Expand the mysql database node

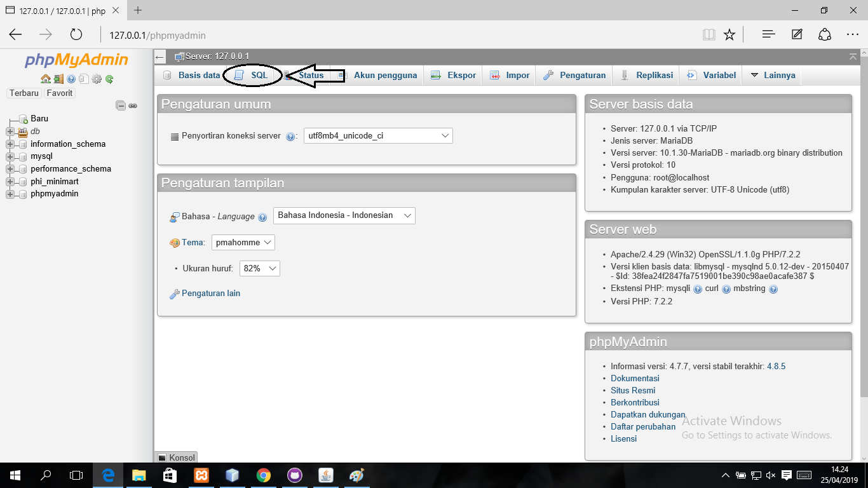(x=10, y=156)
